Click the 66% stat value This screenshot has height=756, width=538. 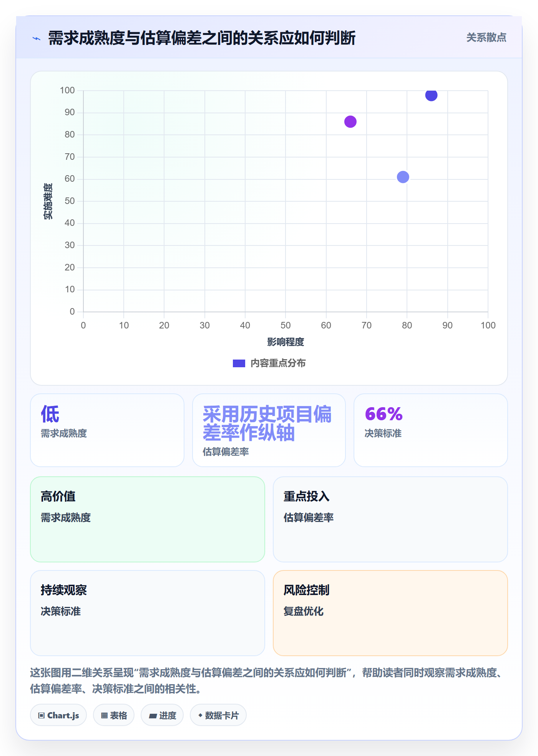(x=384, y=414)
